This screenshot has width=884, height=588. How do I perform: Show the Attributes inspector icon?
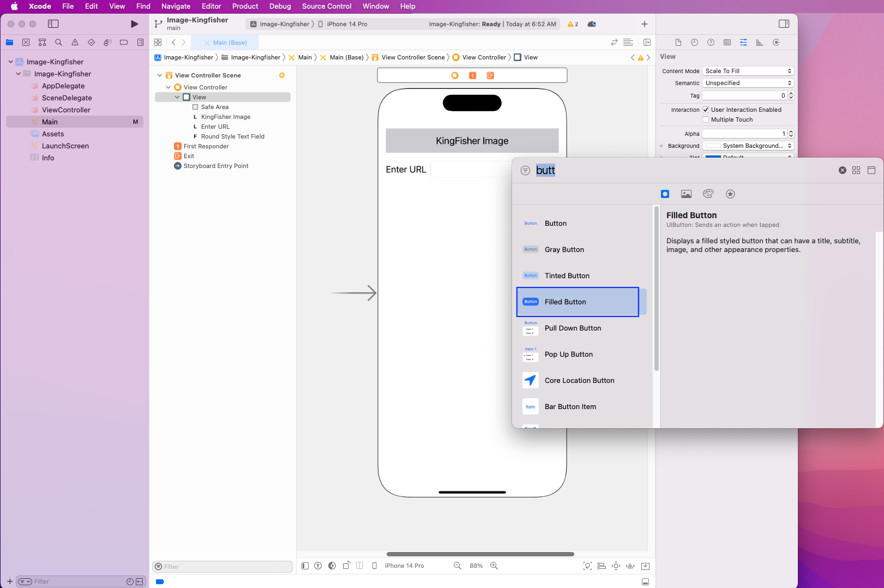743,43
